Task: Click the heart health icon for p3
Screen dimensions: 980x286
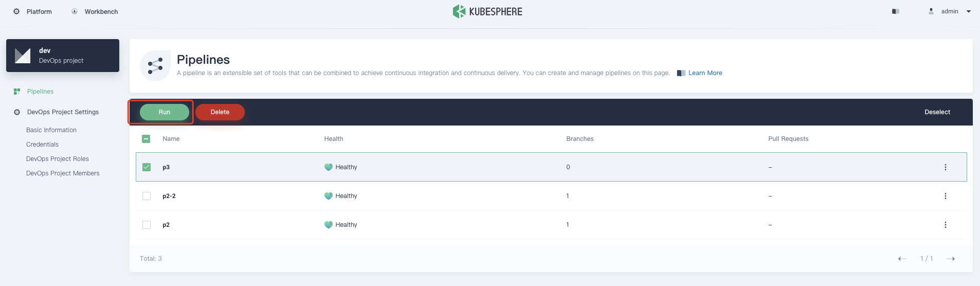Action: [x=329, y=167]
